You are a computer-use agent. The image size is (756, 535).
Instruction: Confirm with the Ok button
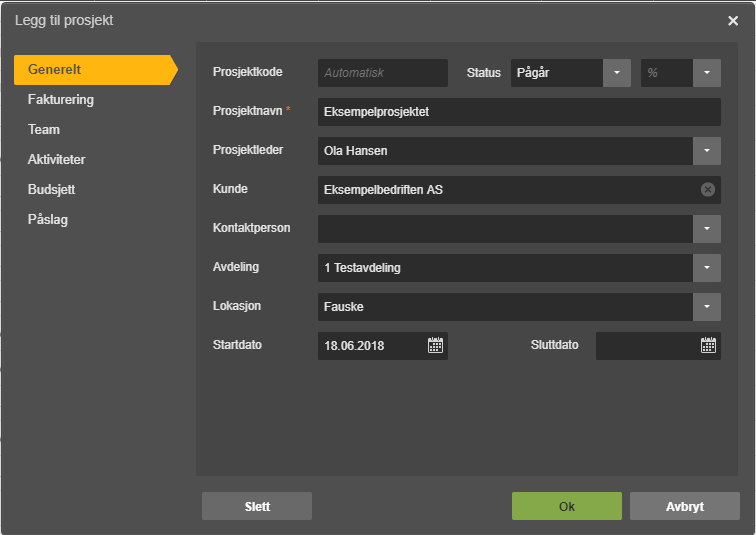tap(567, 506)
